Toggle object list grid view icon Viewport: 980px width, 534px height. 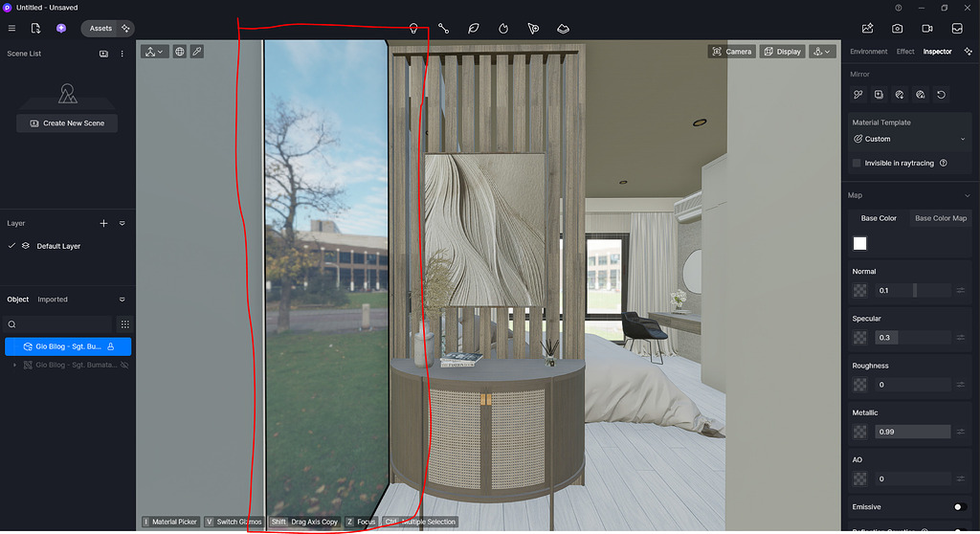125,323
